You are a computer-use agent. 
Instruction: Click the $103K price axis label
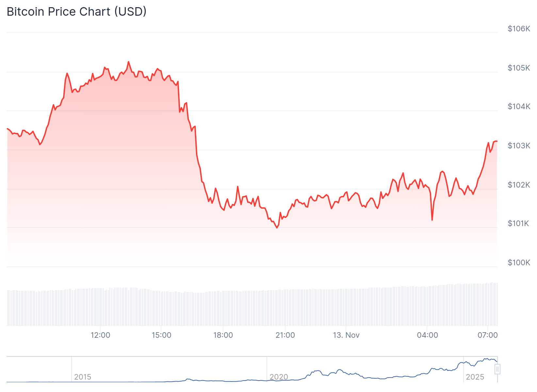(519, 146)
